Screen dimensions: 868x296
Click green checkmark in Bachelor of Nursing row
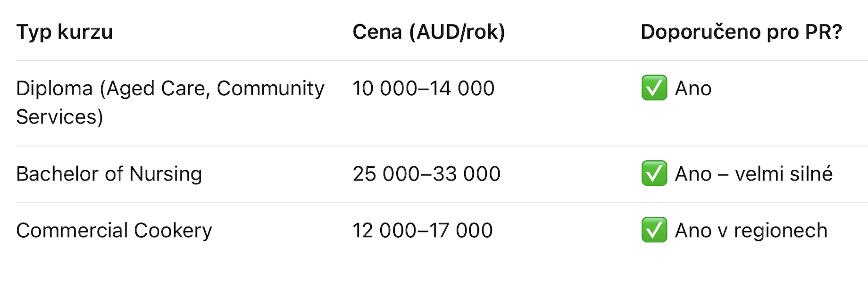click(654, 173)
